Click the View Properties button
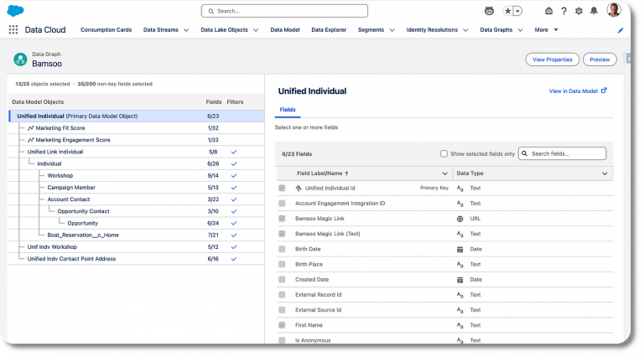Screen dimensions: 644x357 click(x=552, y=59)
